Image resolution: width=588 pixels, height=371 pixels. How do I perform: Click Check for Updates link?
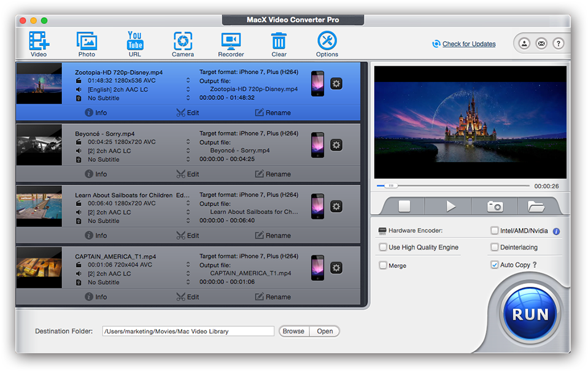469,44
